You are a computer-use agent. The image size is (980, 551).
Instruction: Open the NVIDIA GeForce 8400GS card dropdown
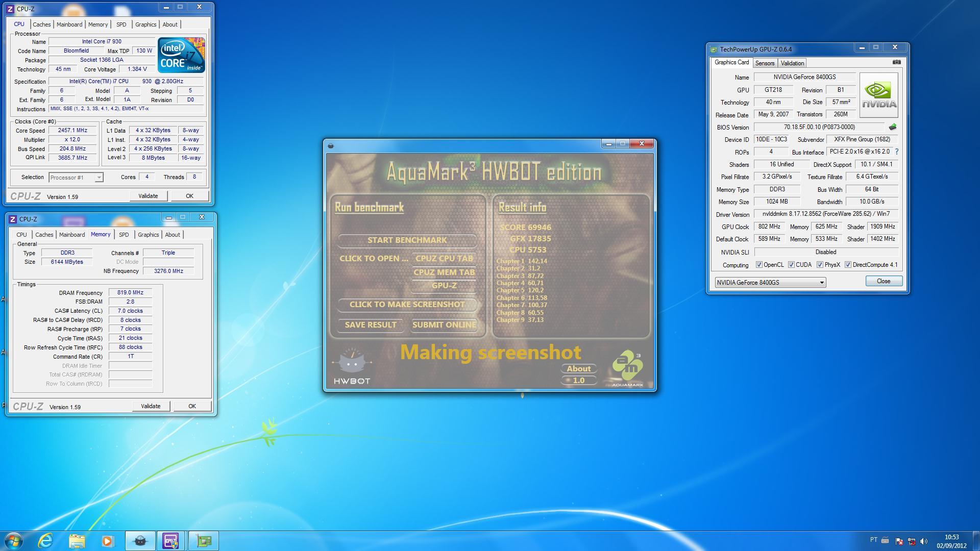click(770, 282)
